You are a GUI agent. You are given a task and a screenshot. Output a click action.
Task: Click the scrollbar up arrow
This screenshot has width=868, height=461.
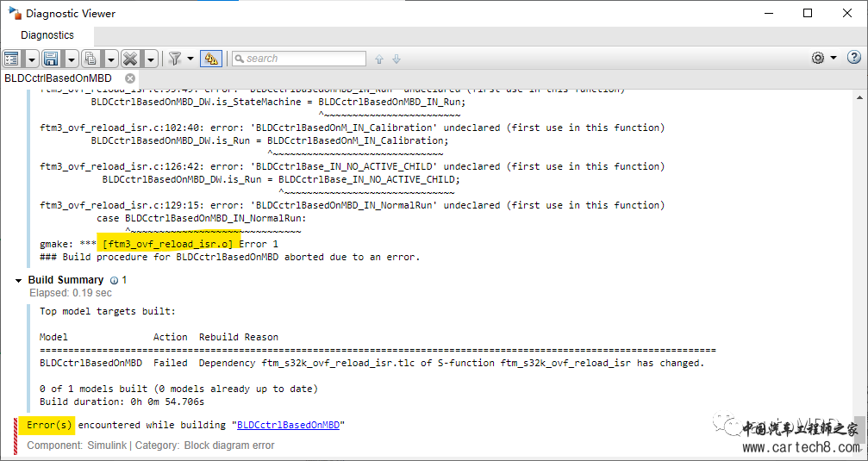tap(859, 97)
